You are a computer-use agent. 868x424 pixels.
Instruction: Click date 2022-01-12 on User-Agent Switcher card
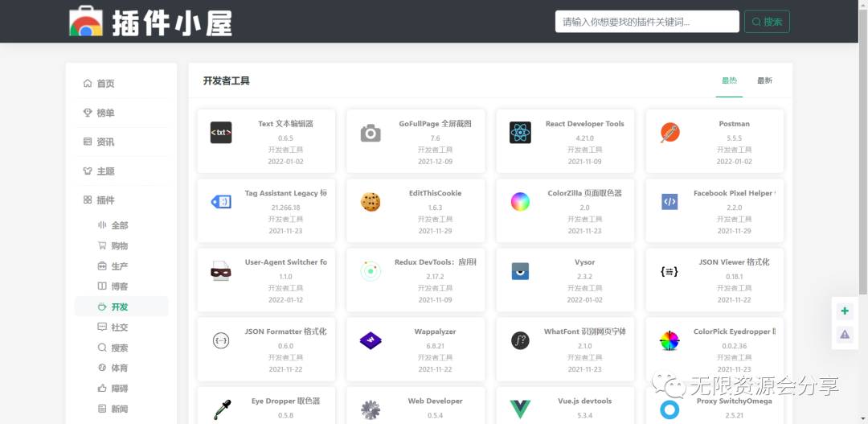tap(285, 300)
